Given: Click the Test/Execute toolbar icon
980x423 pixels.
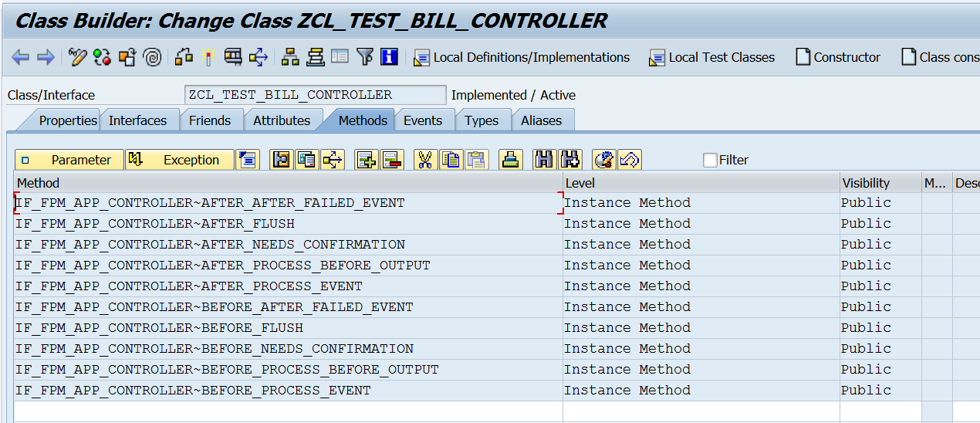Looking at the screenshot, I should [x=233, y=57].
